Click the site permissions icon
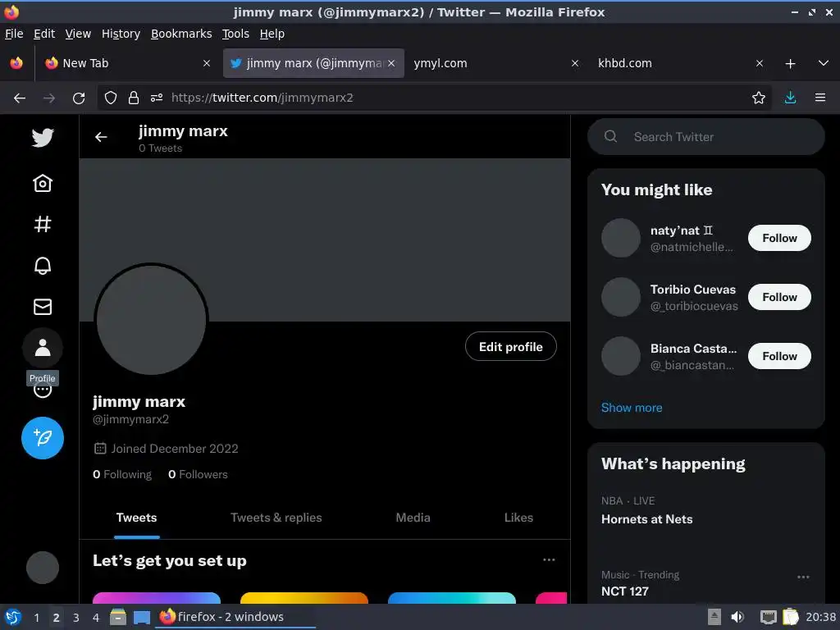The image size is (840, 630). (x=157, y=98)
